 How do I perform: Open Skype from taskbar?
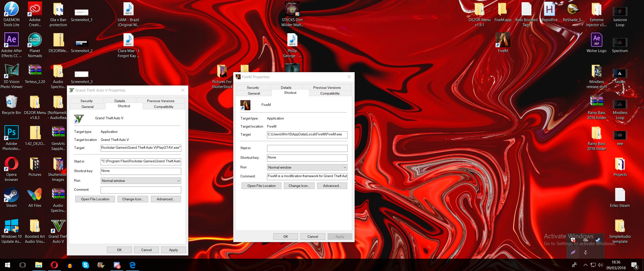point(85,265)
